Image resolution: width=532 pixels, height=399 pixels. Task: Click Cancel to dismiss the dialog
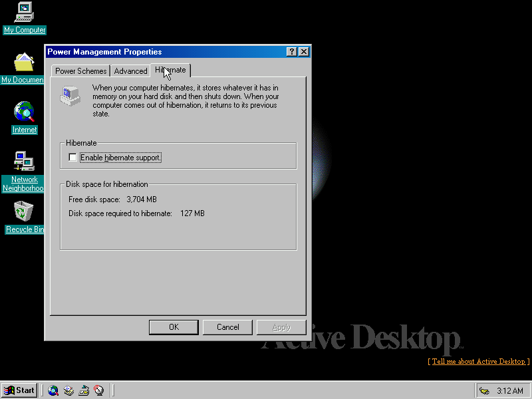pos(227,327)
